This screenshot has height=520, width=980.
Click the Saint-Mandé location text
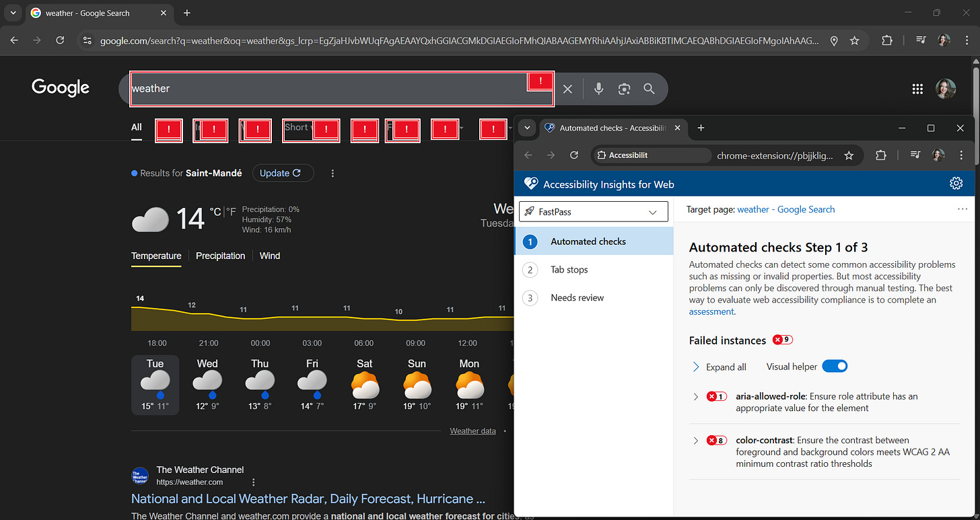point(214,174)
